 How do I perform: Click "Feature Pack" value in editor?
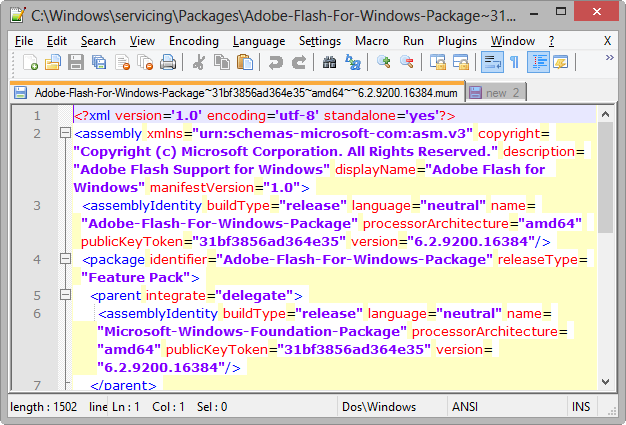pyautogui.click(x=136, y=277)
